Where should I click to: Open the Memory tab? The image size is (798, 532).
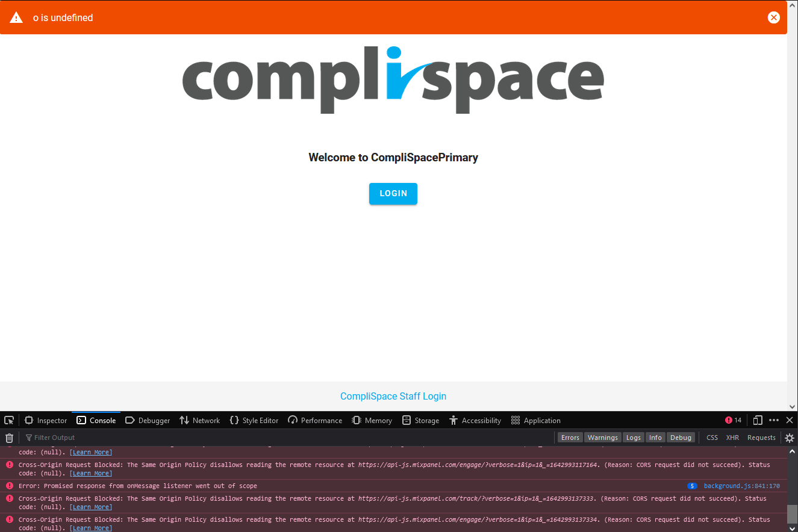coord(372,420)
